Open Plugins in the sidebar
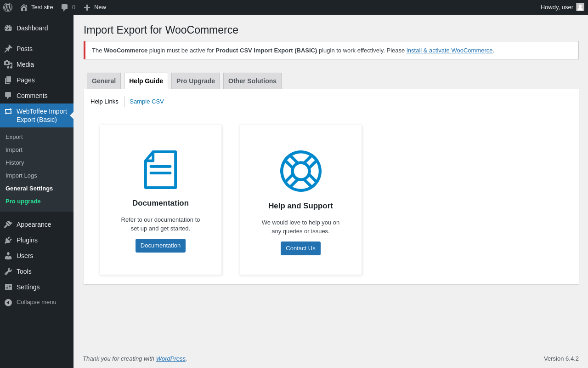The image size is (588, 368). (x=37, y=240)
